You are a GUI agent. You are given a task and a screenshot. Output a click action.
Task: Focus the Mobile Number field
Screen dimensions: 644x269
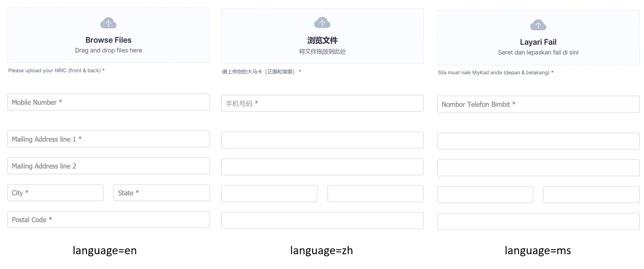108,102
